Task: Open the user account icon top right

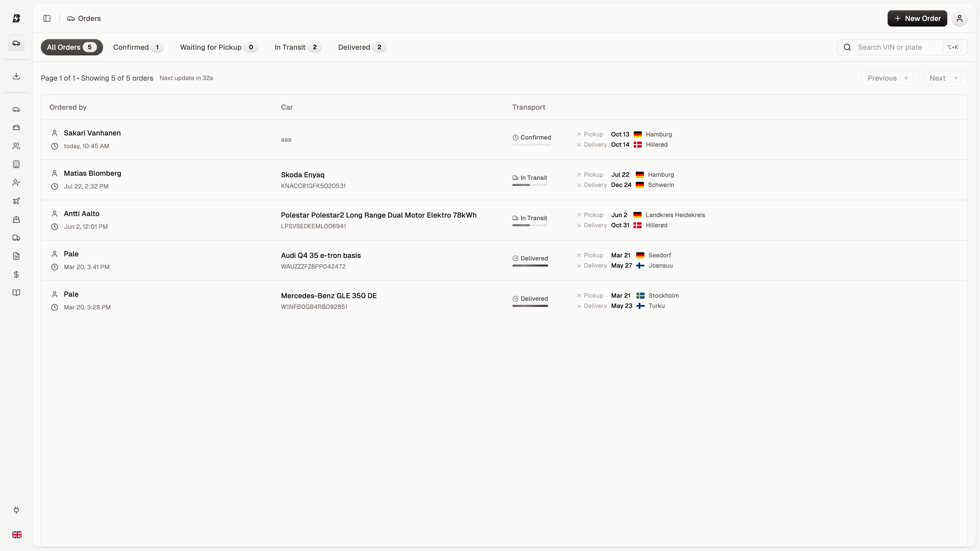Action: pos(960,18)
